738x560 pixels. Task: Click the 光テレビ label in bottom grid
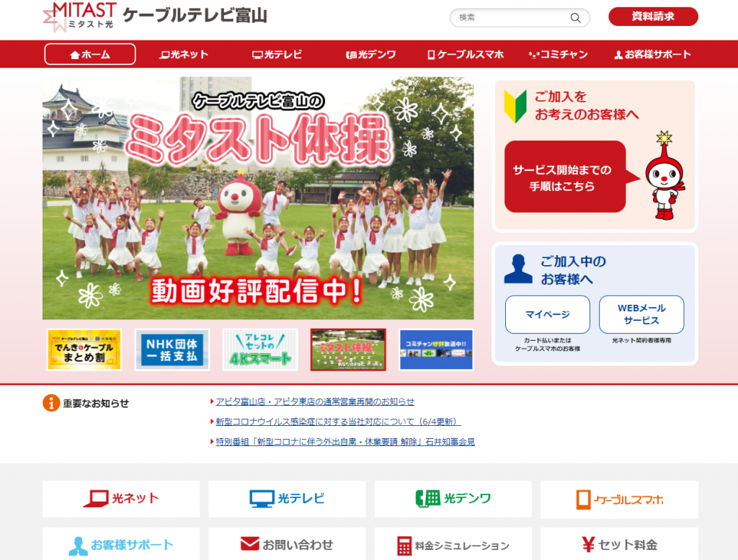[x=301, y=498]
